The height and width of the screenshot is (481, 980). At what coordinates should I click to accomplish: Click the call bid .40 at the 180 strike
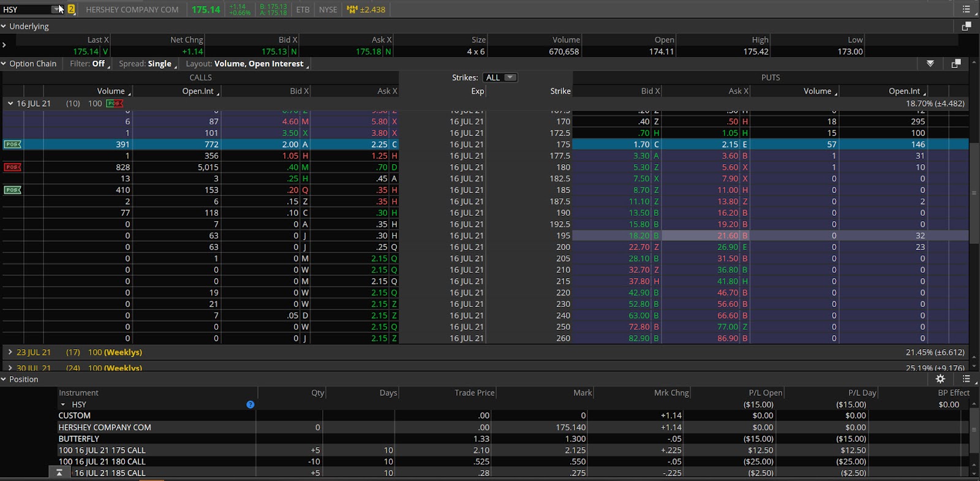click(x=293, y=167)
